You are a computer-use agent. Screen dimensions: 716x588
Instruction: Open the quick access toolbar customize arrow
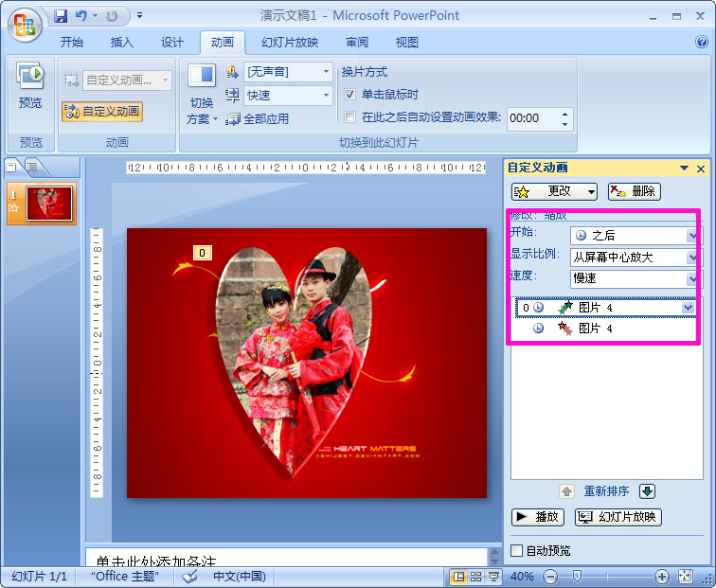pos(140,16)
